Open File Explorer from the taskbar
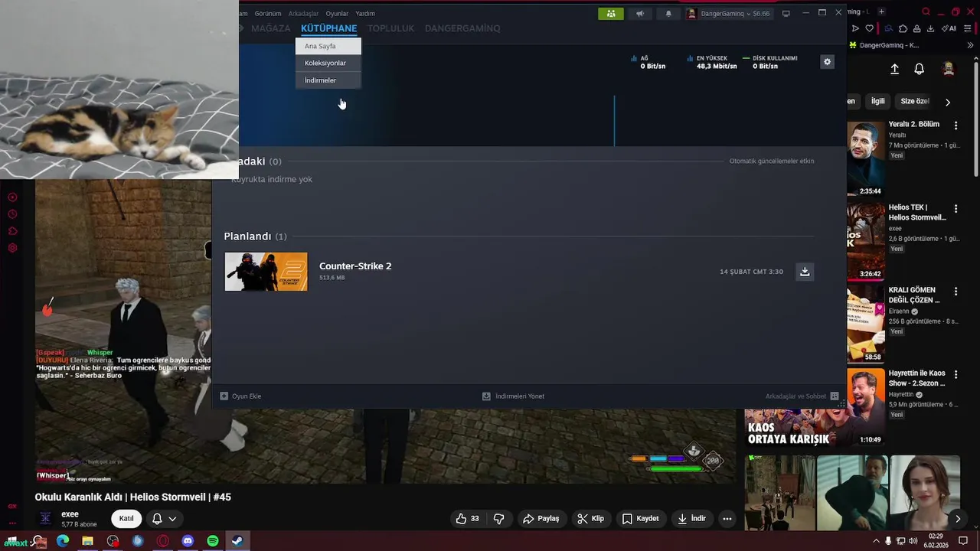The width and height of the screenshot is (980, 551). 87,541
